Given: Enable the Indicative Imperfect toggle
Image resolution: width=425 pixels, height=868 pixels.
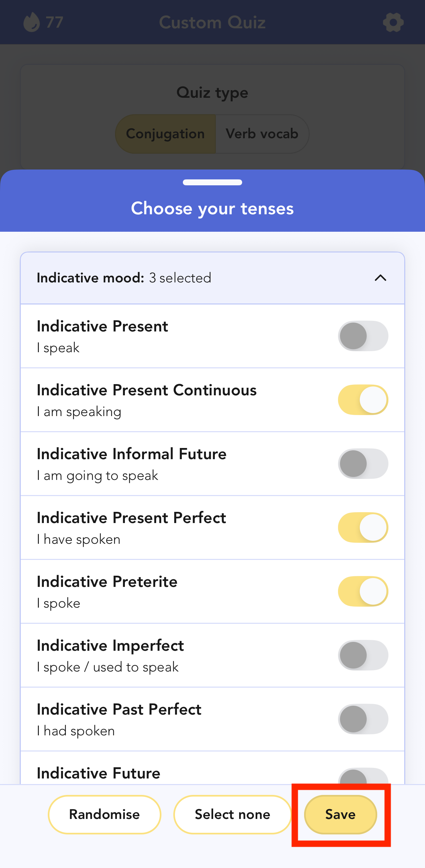Looking at the screenshot, I should pos(363,655).
